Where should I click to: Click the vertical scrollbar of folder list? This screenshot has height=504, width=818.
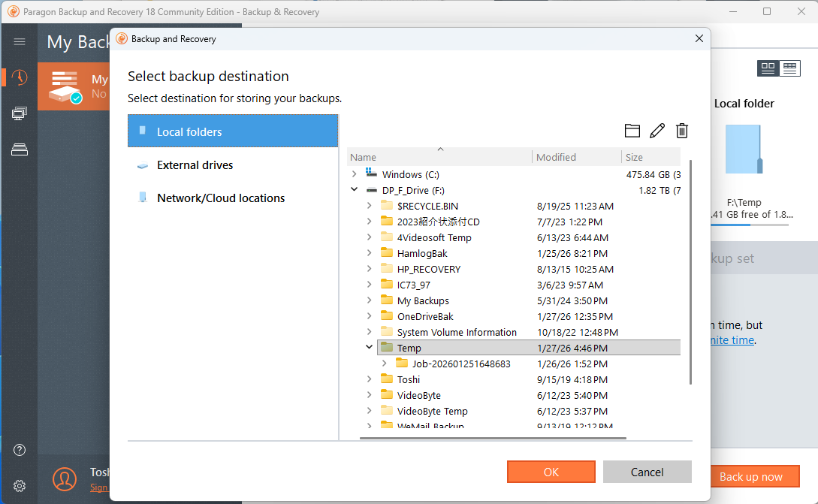[x=691, y=273]
